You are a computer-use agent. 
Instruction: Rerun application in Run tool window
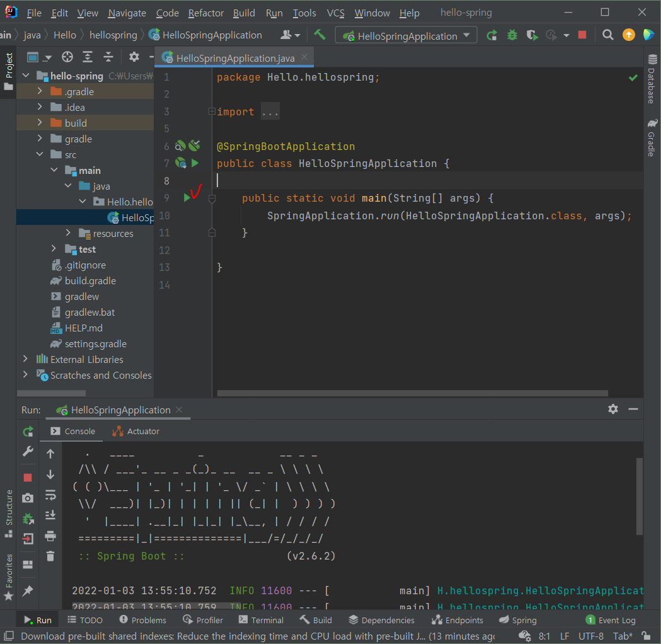click(28, 432)
